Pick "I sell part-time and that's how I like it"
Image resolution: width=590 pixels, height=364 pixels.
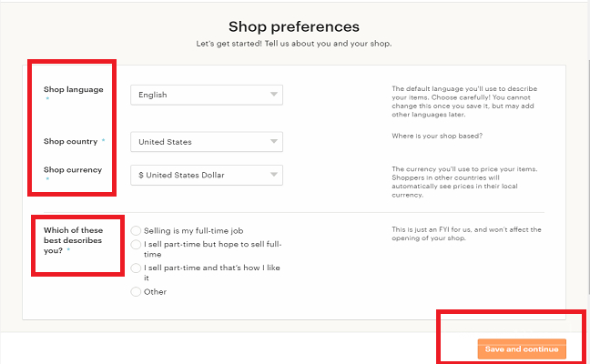click(137, 268)
